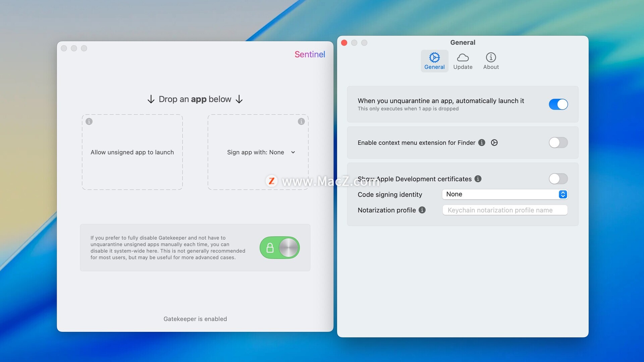This screenshot has height=362, width=644.
Task: Toggle auto-launch after unquarantine switch
Action: (x=558, y=104)
